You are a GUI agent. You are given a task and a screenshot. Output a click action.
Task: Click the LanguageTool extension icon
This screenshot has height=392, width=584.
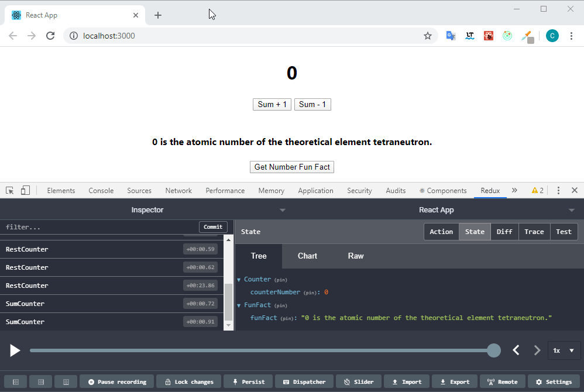point(470,36)
